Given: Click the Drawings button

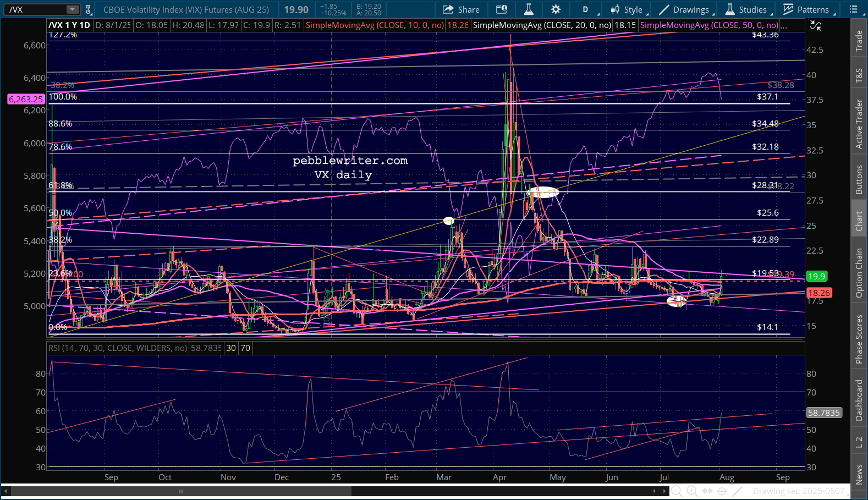Looking at the screenshot, I should tap(685, 9).
